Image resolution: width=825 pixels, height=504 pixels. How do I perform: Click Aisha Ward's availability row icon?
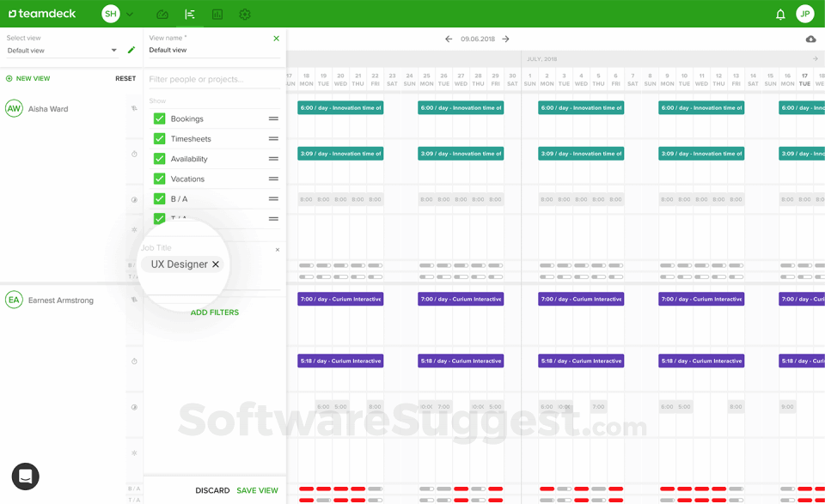click(x=134, y=200)
